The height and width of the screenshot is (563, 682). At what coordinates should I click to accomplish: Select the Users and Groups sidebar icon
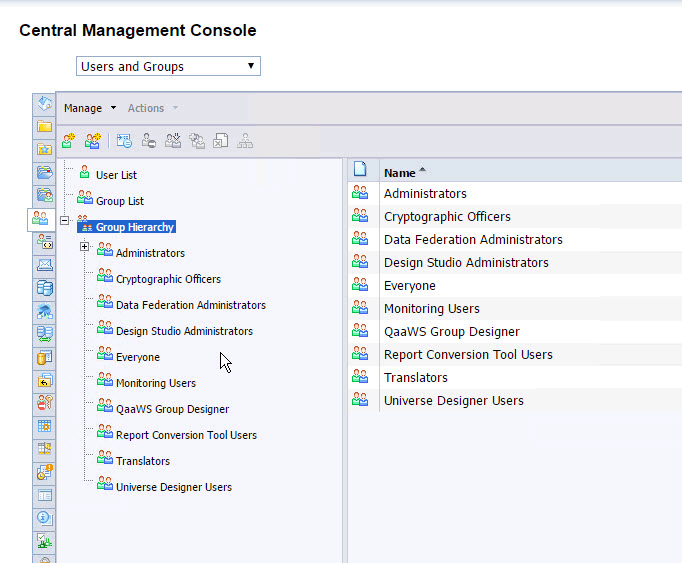pos(40,218)
